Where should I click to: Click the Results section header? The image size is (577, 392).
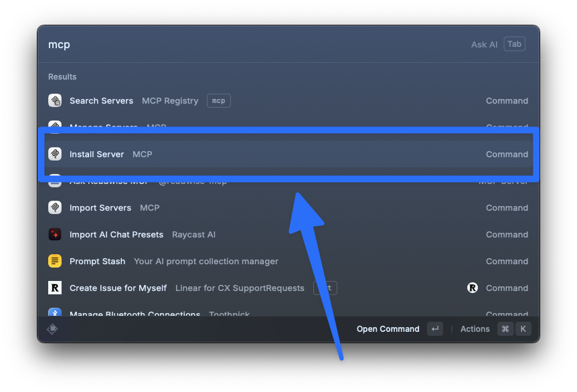click(x=62, y=76)
